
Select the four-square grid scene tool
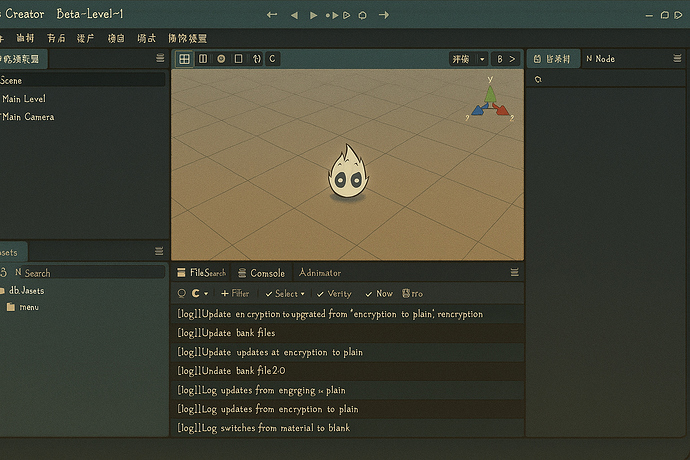pos(184,59)
